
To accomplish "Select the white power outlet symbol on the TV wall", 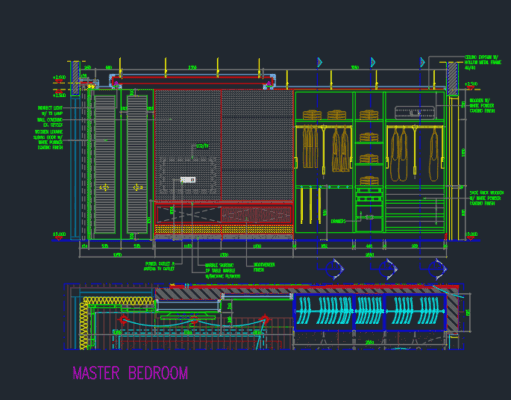I will pyautogui.click(x=188, y=180).
